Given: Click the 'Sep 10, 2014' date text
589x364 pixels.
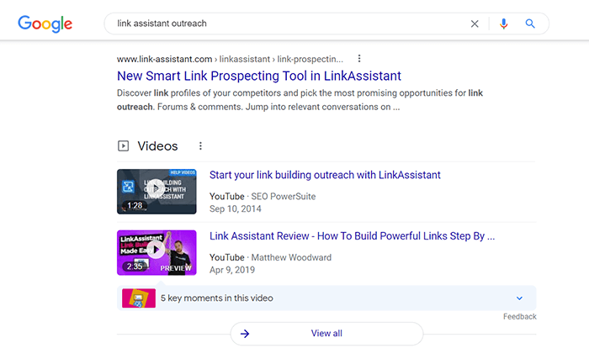Looking at the screenshot, I should pyautogui.click(x=235, y=209).
